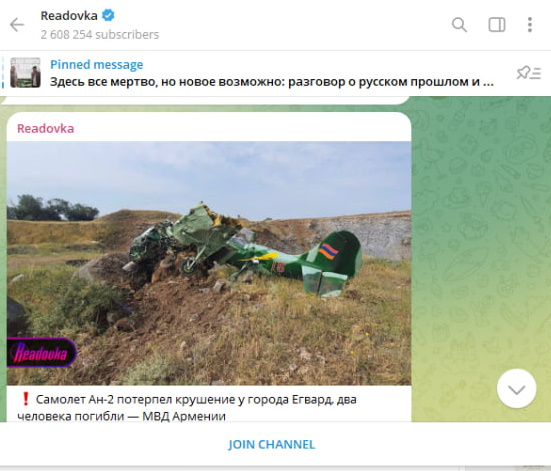Click the Readovka sender name in post
The height and width of the screenshot is (471, 551).
point(46,129)
